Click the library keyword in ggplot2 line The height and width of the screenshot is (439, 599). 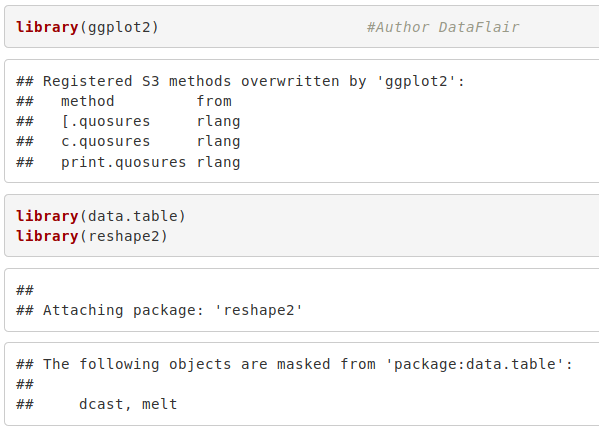[x=47, y=27]
